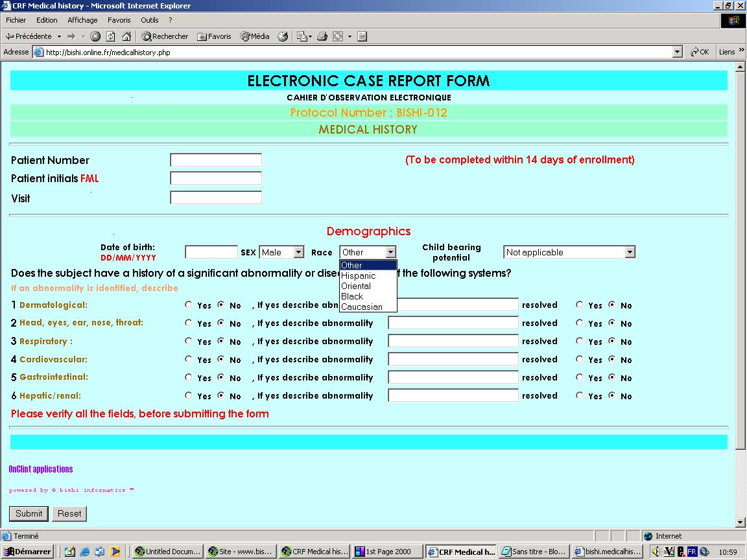Viewport: 747px width, 560px height.
Task: Click the FR language indicator
Action: coord(692,552)
